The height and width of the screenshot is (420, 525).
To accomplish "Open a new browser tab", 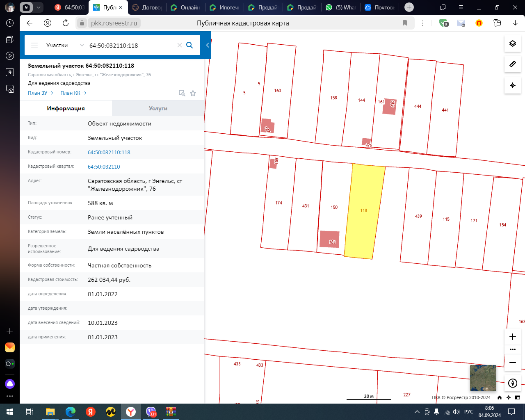I will (x=409, y=7).
